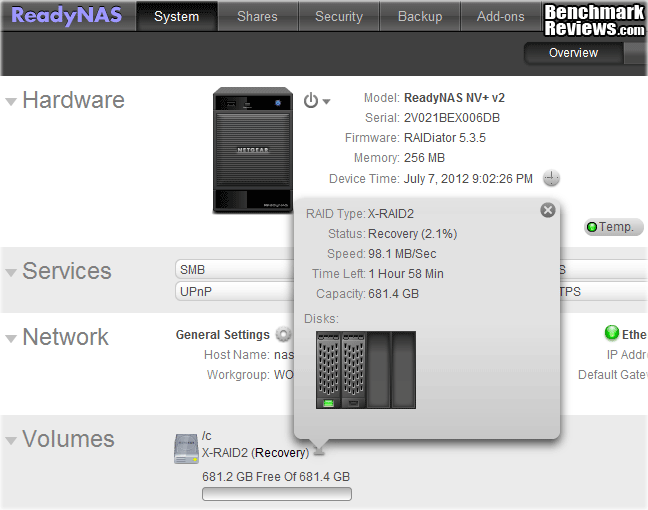
Task: Click the ReadyNAS logo
Action: tap(67, 16)
